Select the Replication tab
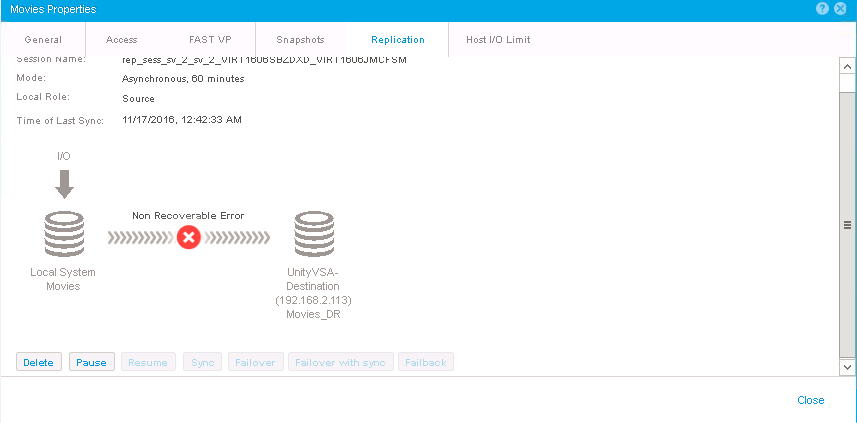 tap(397, 40)
